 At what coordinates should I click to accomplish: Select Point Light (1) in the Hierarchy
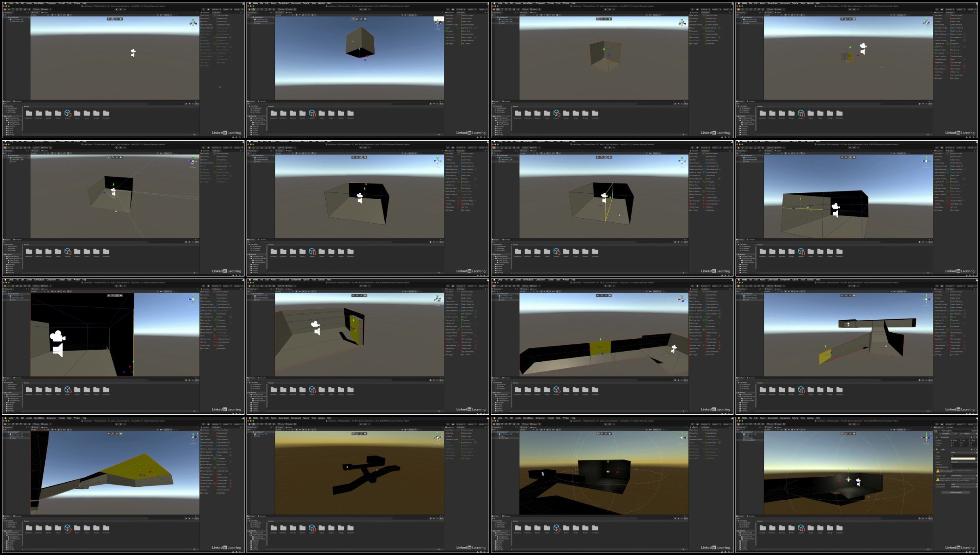750,440
